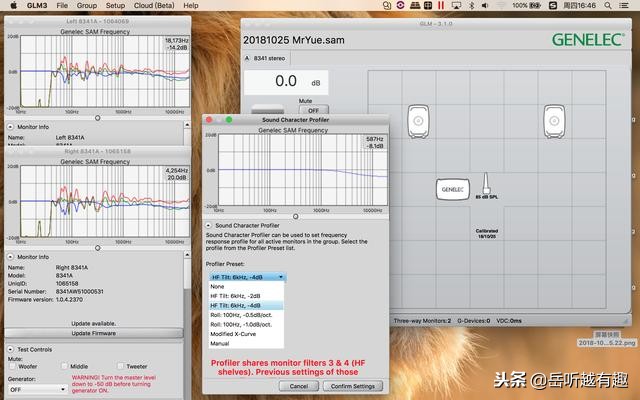Open the AirPlay display menu bar icon
640x400 pixels.
456,5
